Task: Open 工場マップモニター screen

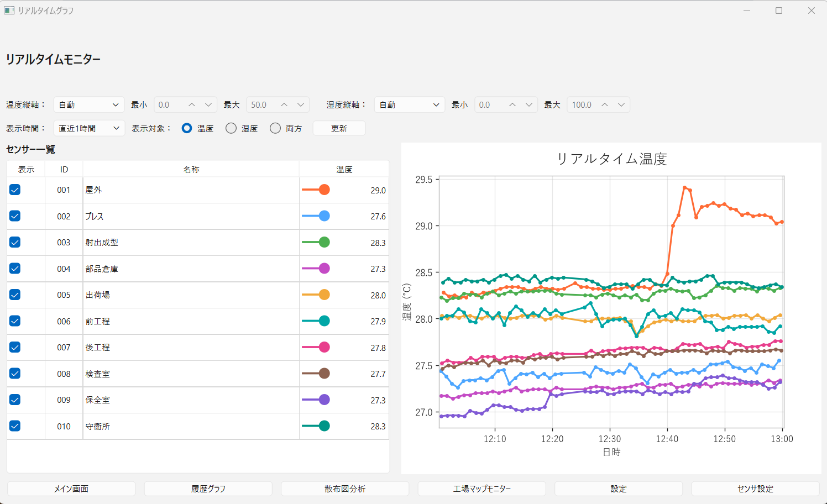Action: [x=482, y=489]
